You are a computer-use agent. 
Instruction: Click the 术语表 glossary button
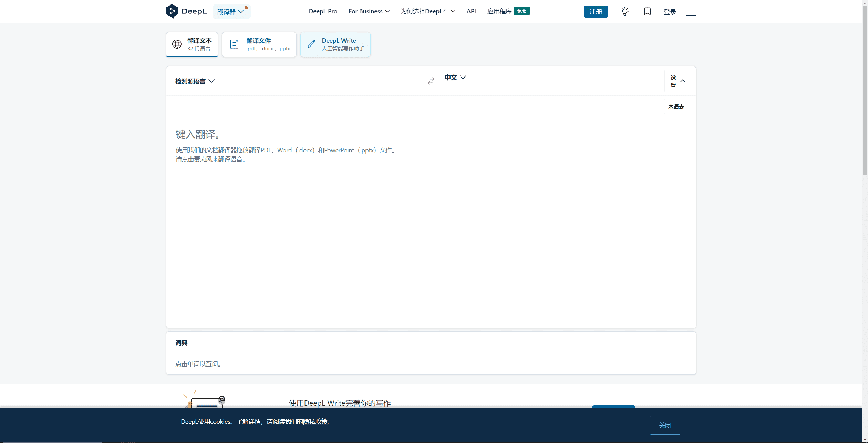(676, 106)
